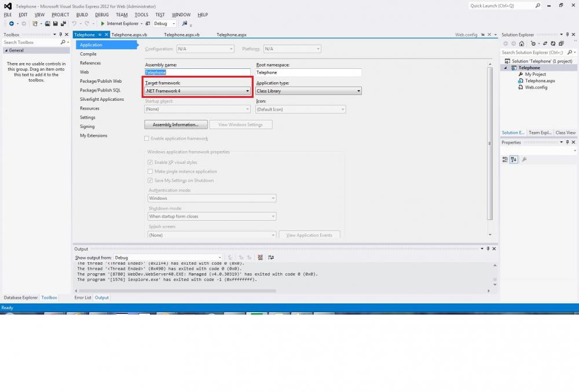Select Web.config in Solution Explorer tree
The height and width of the screenshot is (392, 579).
[x=536, y=87]
